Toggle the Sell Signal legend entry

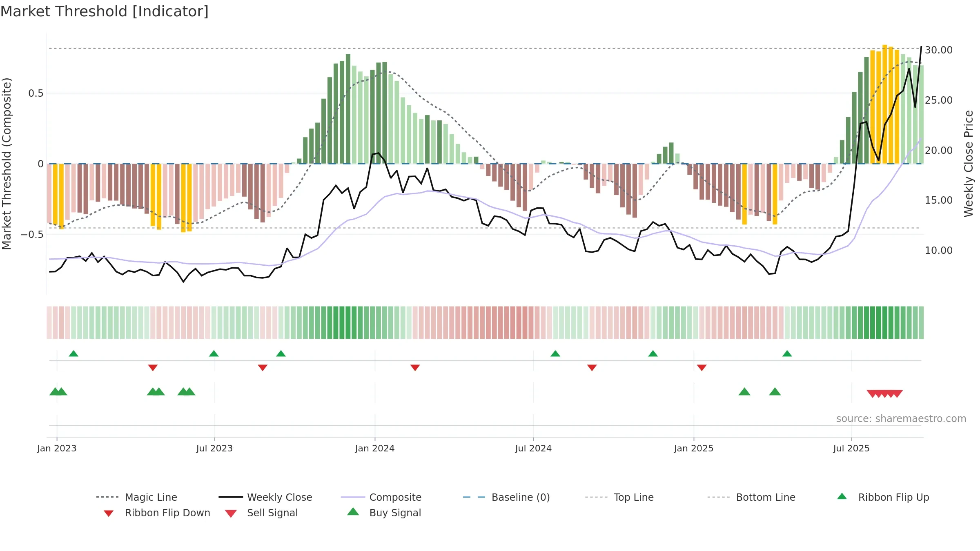261,513
